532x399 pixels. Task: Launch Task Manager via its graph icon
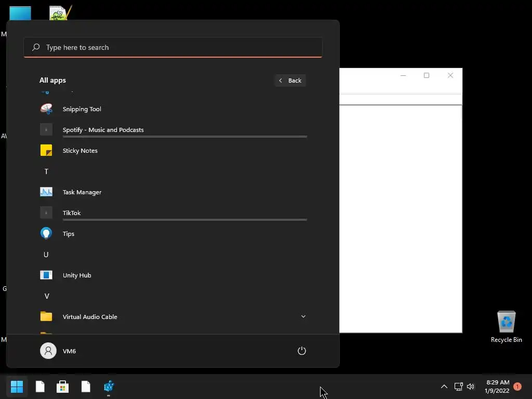pos(46,192)
